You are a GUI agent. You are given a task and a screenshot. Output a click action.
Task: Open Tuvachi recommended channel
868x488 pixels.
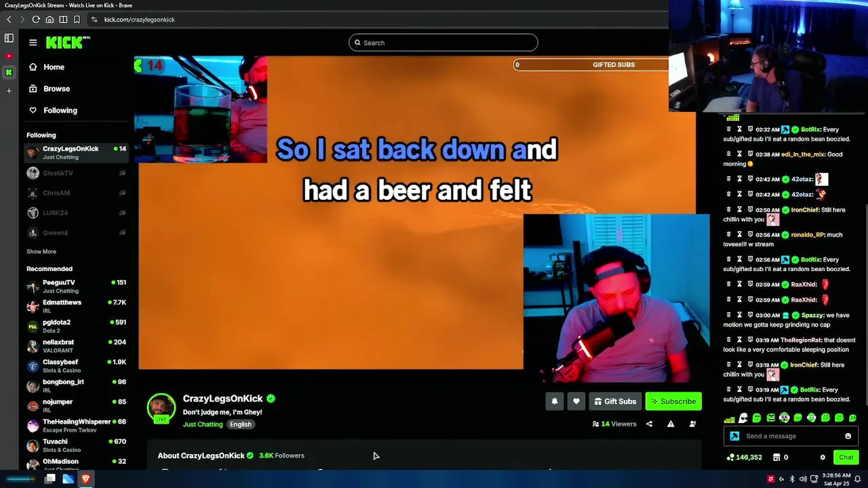[x=76, y=445]
